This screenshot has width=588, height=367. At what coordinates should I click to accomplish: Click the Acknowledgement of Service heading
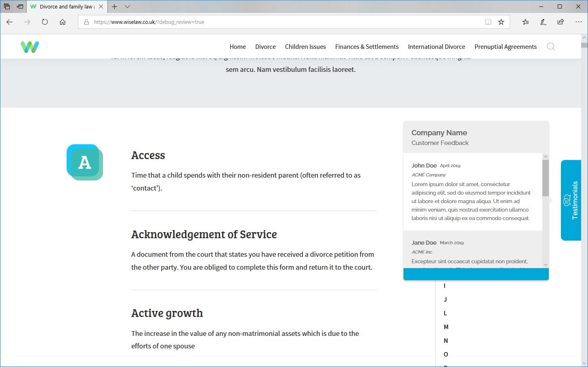coord(204,235)
